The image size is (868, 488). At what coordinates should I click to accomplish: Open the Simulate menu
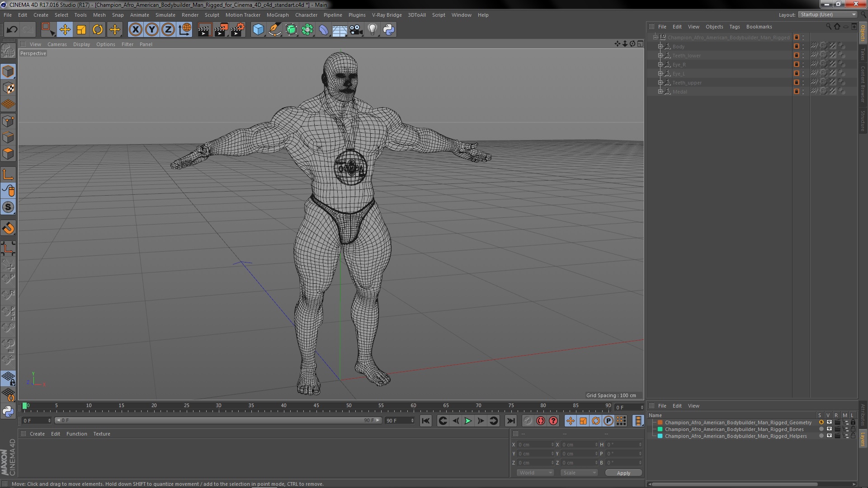pyautogui.click(x=165, y=15)
